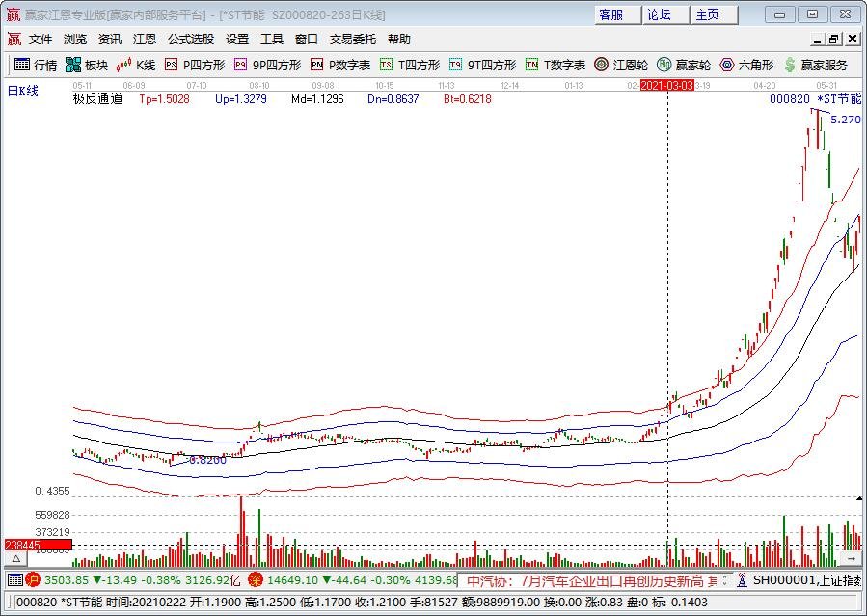Click the 08-10 date on time axis
Viewport: 867px width, 616px height.
[259, 86]
